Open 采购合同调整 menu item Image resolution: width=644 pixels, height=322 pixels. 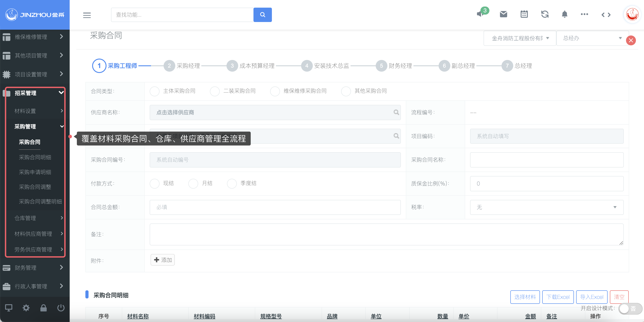point(35,187)
